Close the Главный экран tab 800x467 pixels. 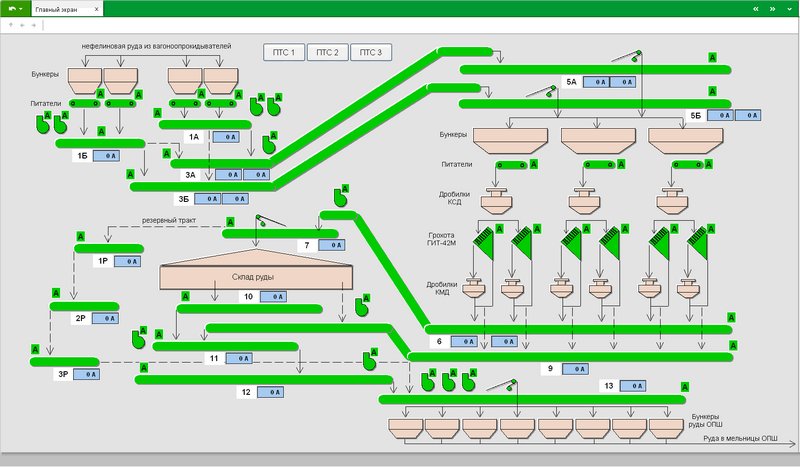pos(96,9)
